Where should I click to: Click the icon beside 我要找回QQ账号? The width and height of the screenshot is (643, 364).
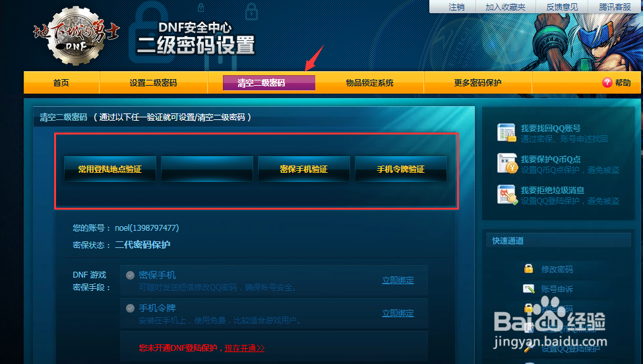506,133
